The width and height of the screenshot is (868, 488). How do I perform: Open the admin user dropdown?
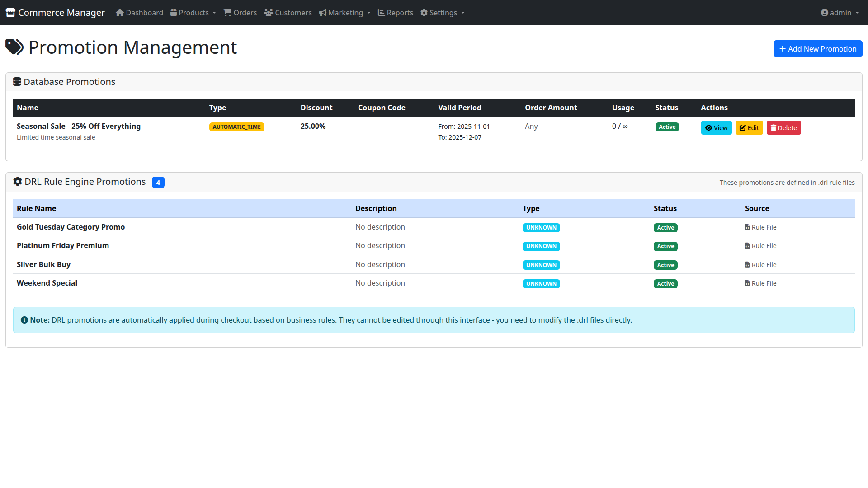(x=840, y=13)
